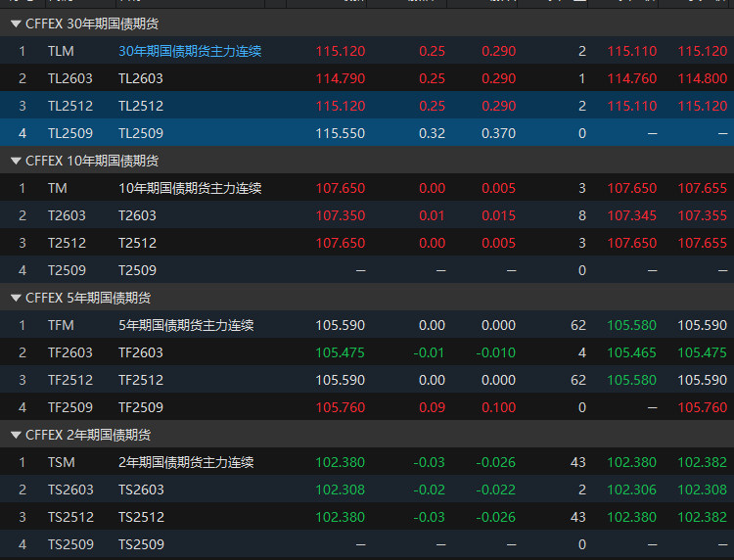Click the 102.382 ask in TS2512 row
Viewport: 734px width, 560px height.
pyautogui.click(x=703, y=517)
